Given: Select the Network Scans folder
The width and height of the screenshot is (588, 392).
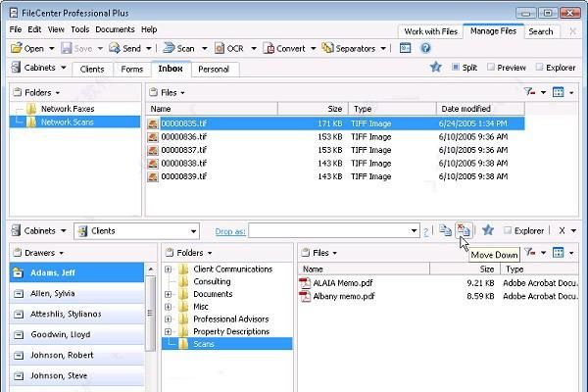Looking at the screenshot, I should 75,122.
